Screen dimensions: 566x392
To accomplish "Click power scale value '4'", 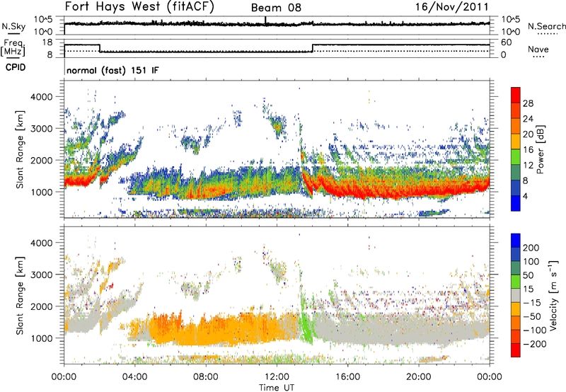I will click(x=526, y=197).
